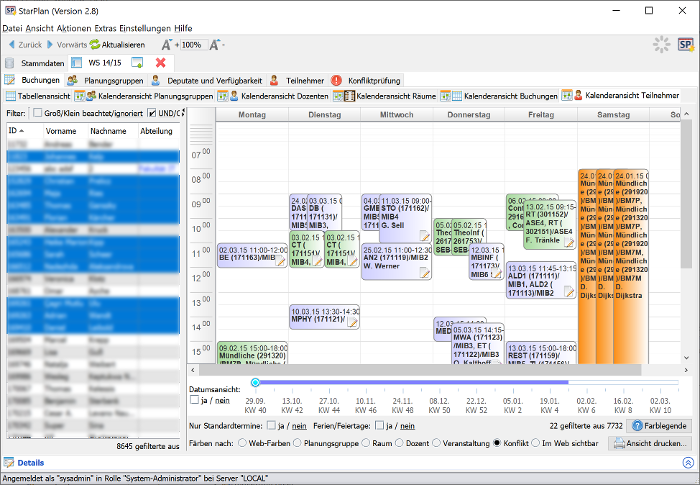Click the Zurück back arrow
The image size is (700, 485).
coord(11,45)
